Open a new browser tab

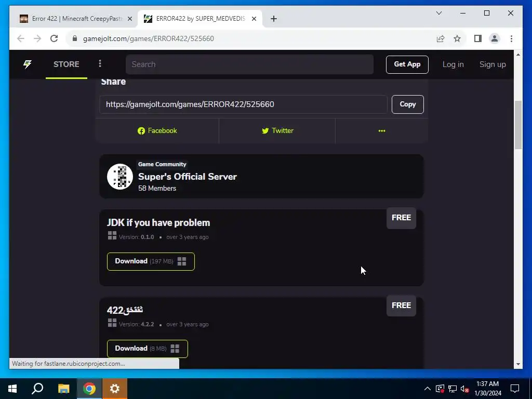pos(274,19)
